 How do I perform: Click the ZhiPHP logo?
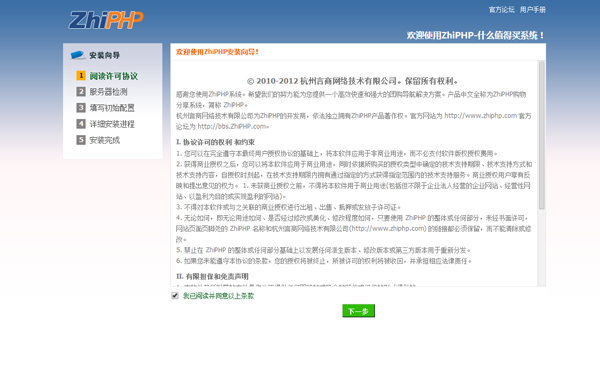click(106, 20)
